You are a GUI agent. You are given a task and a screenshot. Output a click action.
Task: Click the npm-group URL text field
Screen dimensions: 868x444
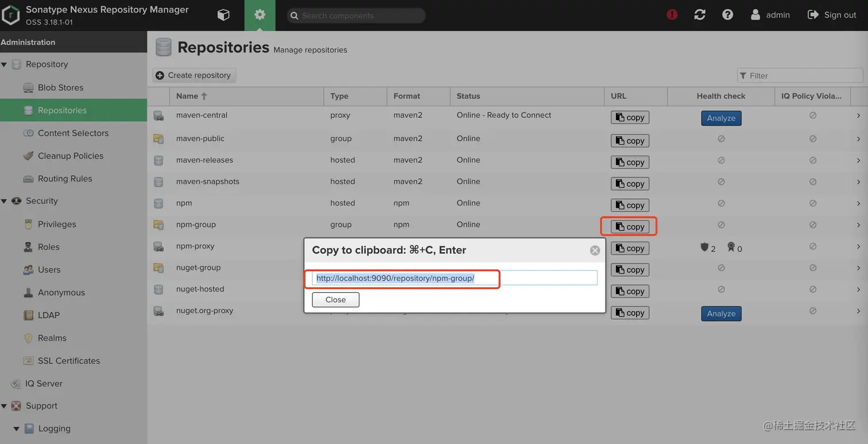click(x=455, y=278)
